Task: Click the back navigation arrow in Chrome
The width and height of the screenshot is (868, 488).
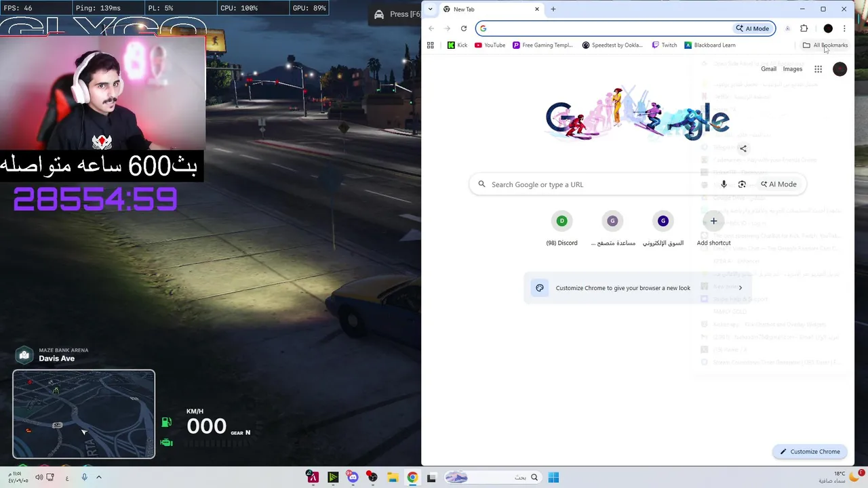Action: [x=431, y=28]
